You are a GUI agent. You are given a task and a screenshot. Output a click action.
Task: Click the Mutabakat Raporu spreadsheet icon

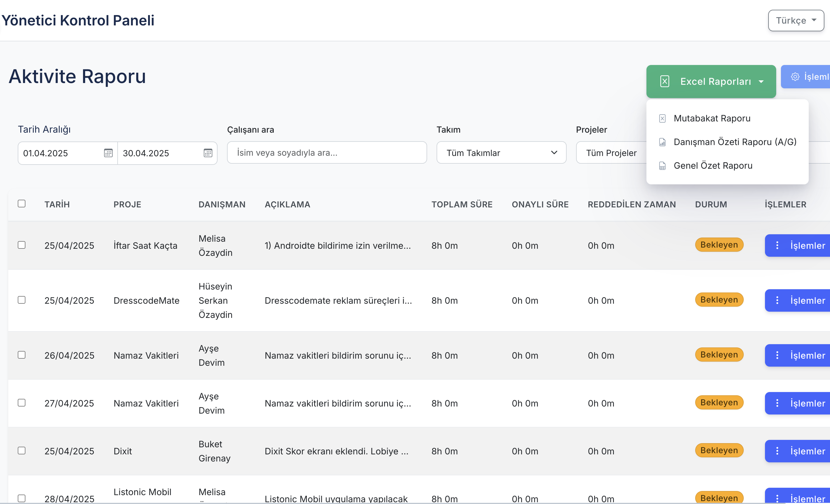(662, 118)
